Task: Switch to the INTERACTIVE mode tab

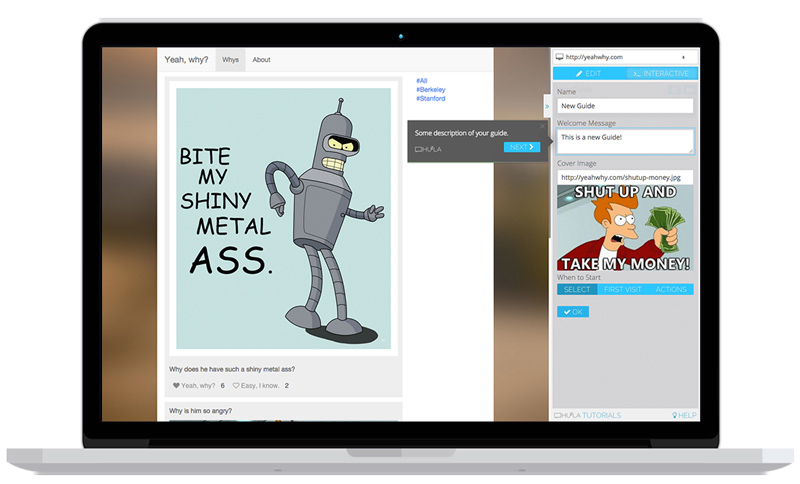Action: point(662,73)
